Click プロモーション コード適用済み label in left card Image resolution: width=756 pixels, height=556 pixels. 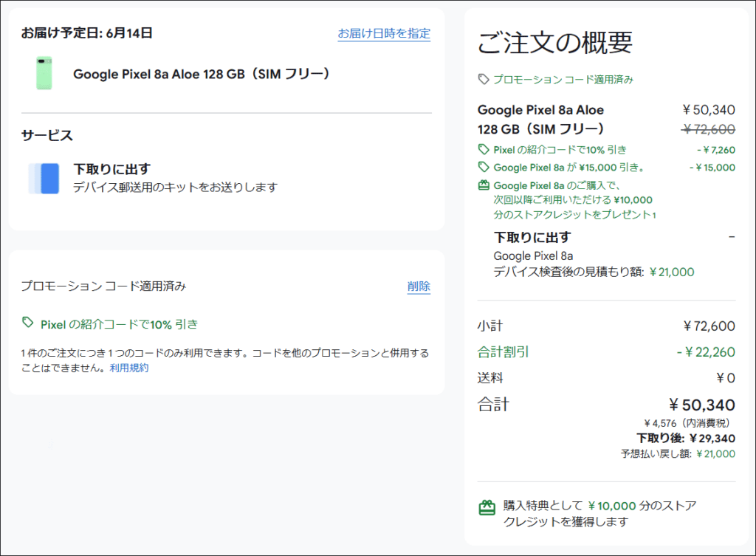pos(103,286)
